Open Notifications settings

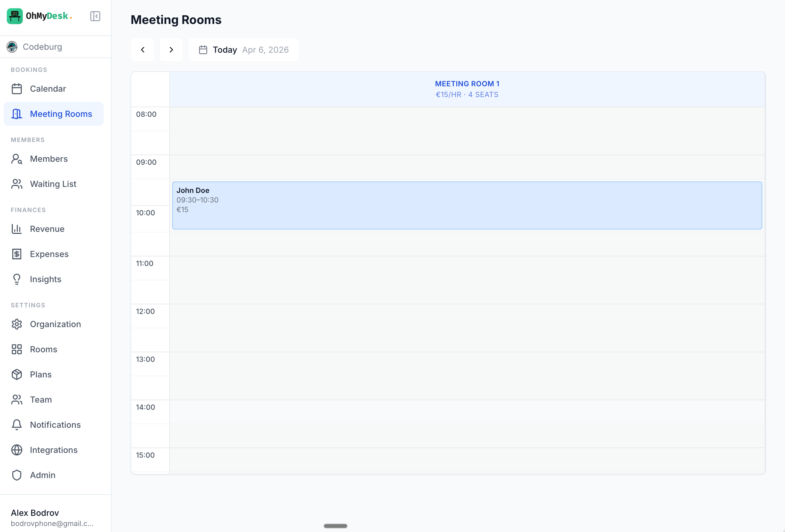coord(55,424)
